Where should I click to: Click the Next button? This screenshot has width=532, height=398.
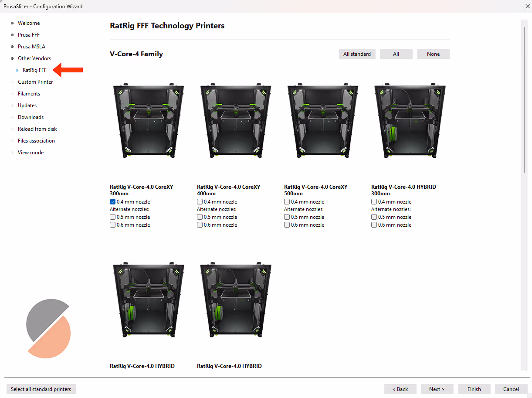[437, 389]
